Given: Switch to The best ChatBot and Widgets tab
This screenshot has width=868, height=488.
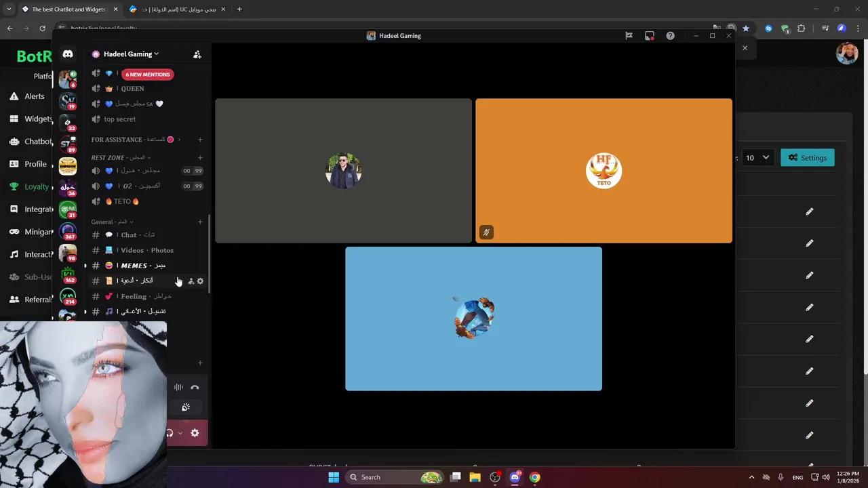Looking at the screenshot, I should click(x=69, y=9).
